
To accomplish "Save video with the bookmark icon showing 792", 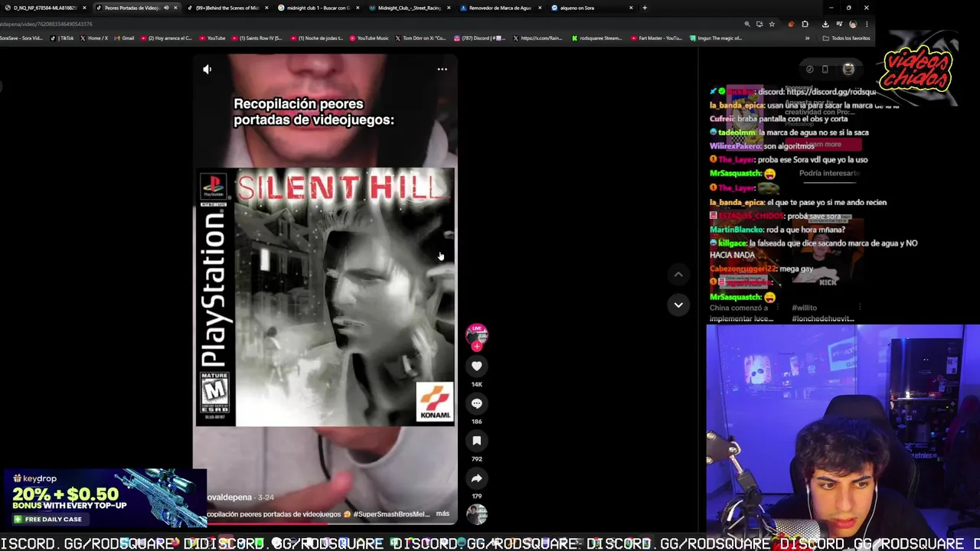I will (x=476, y=441).
